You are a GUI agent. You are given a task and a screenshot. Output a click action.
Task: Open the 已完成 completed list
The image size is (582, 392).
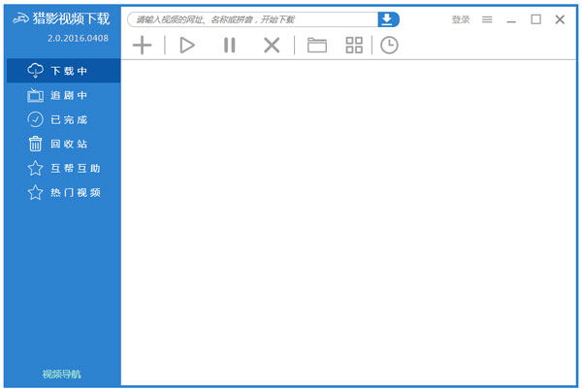(x=63, y=119)
